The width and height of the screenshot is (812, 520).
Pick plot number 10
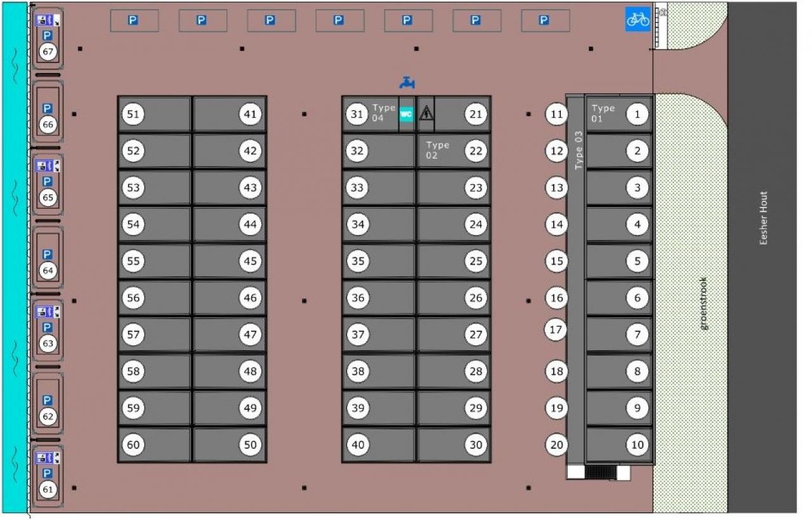(638, 445)
